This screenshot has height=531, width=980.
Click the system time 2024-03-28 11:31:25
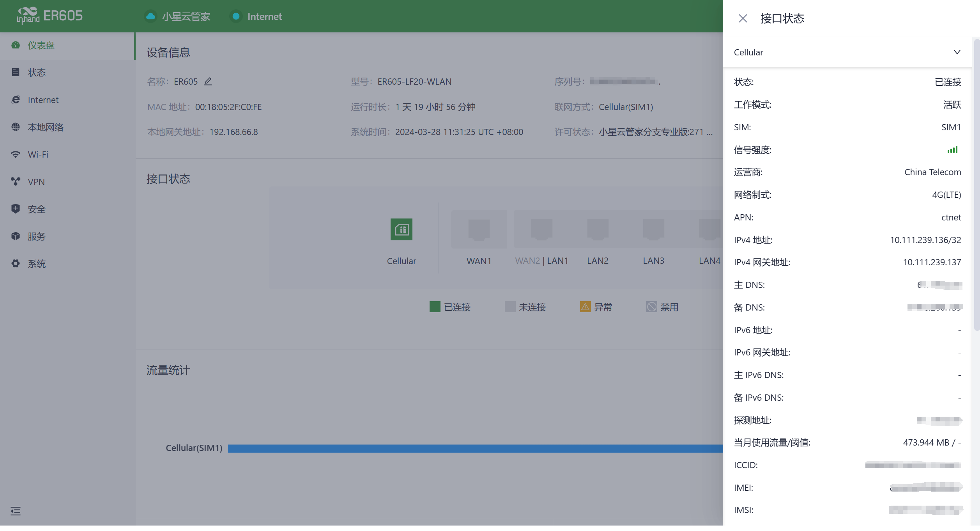459,132
